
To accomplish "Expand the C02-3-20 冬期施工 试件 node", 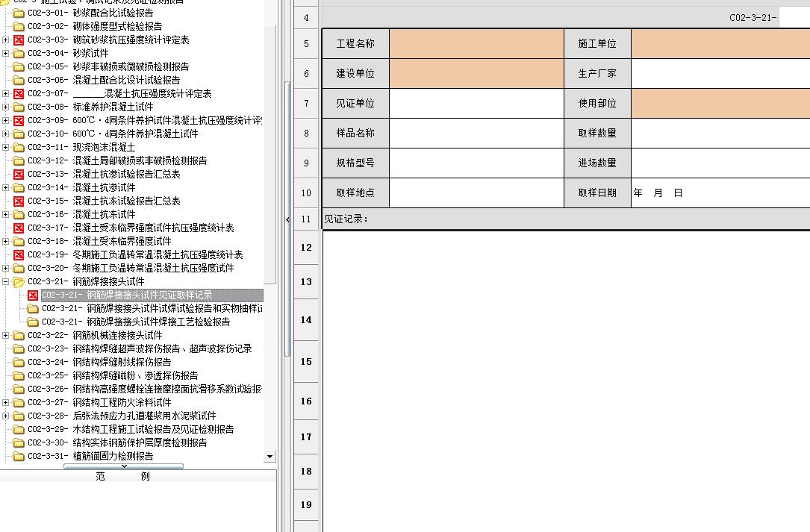I will click(6, 268).
